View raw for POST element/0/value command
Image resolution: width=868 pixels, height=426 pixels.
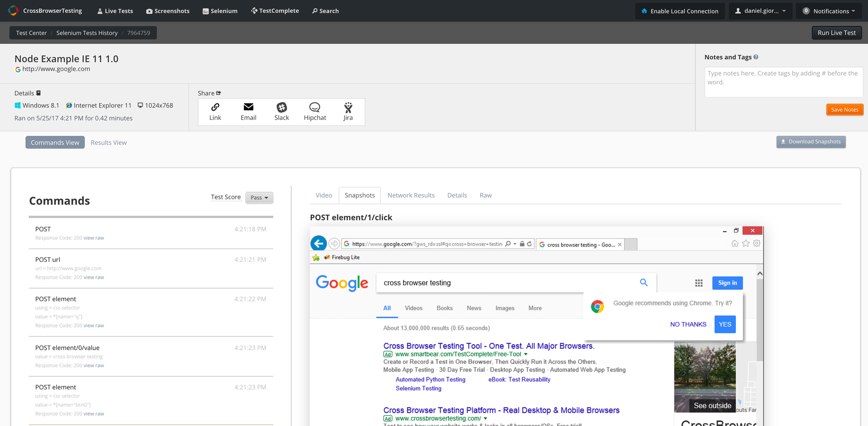(x=94, y=365)
